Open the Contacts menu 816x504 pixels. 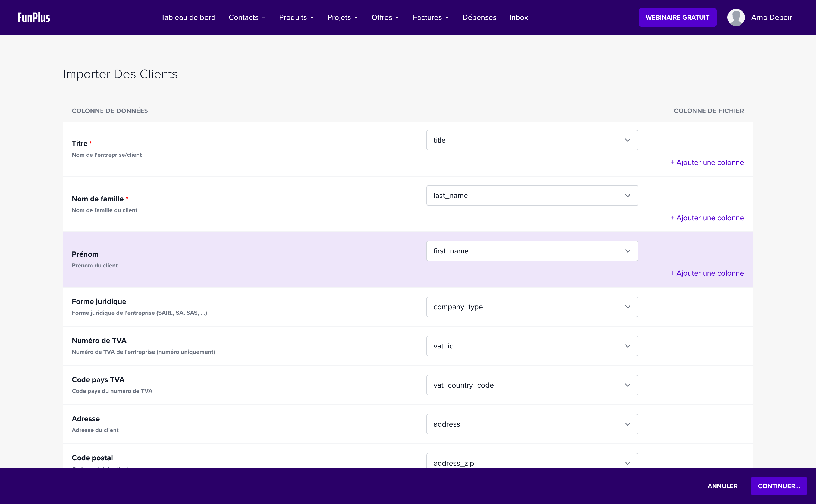pyautogui.click(x=247, y=17)
